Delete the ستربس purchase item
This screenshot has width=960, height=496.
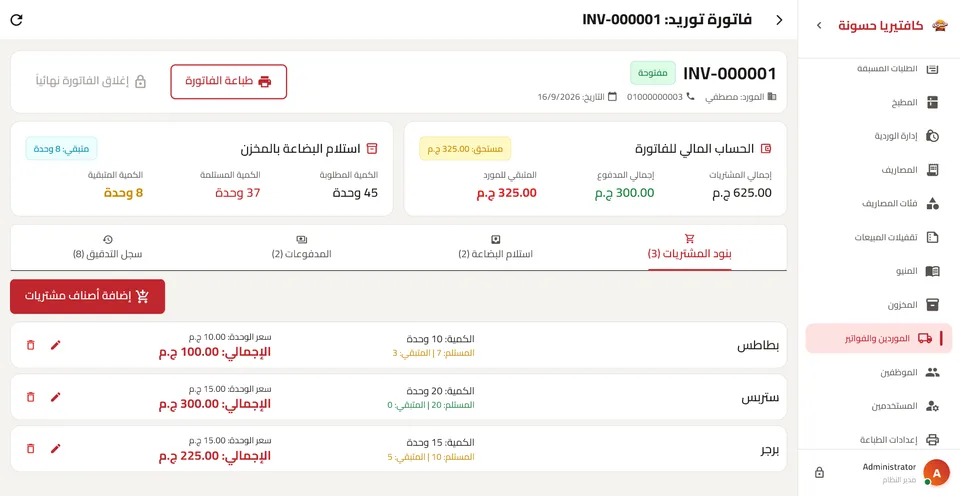coord(31,397)
